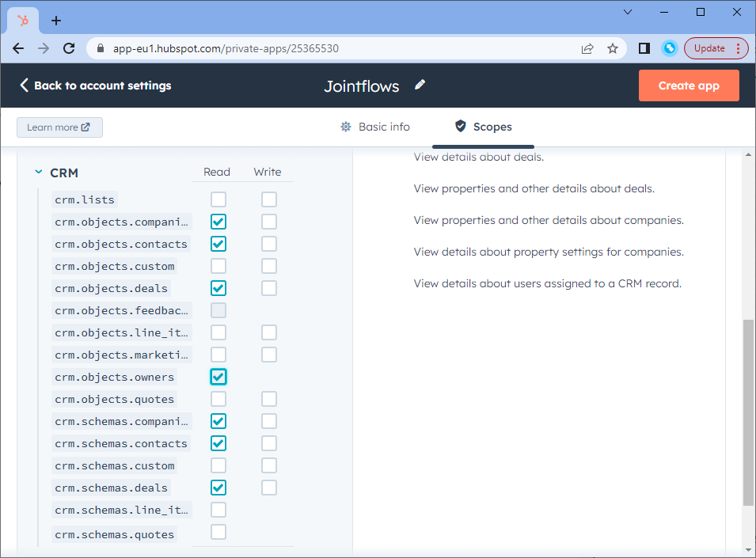Screen dimensions: 756x558
Task: Open the Chrome three-dot menu
Action: point(738,48)
